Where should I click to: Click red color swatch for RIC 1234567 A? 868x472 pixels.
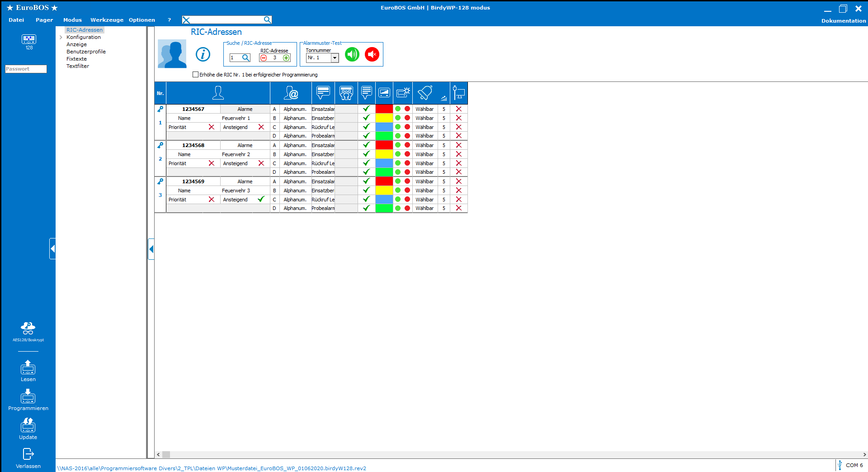[x=384, y=109]
